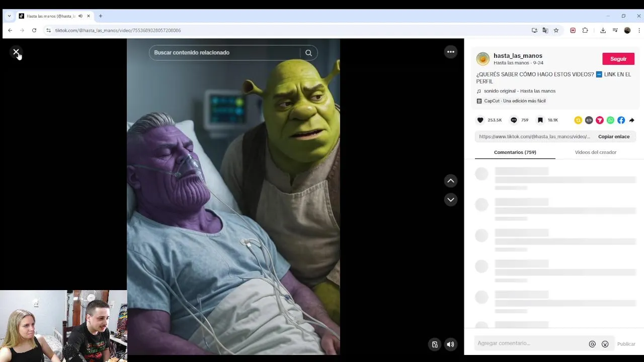Save video with bookmark icon
Viewport: 644px width, 362px height.
pyautogui.click(x=540, y=120)
